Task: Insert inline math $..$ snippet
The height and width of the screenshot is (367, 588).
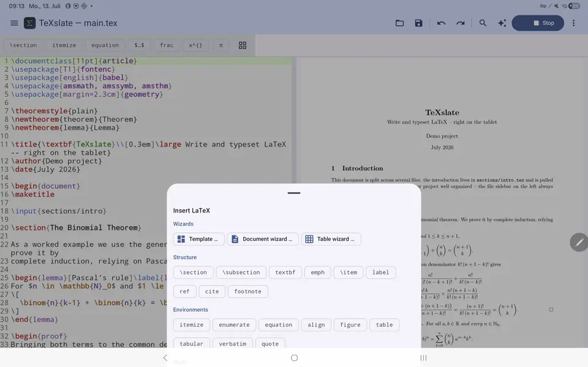Action: click(x=139, y=45)
